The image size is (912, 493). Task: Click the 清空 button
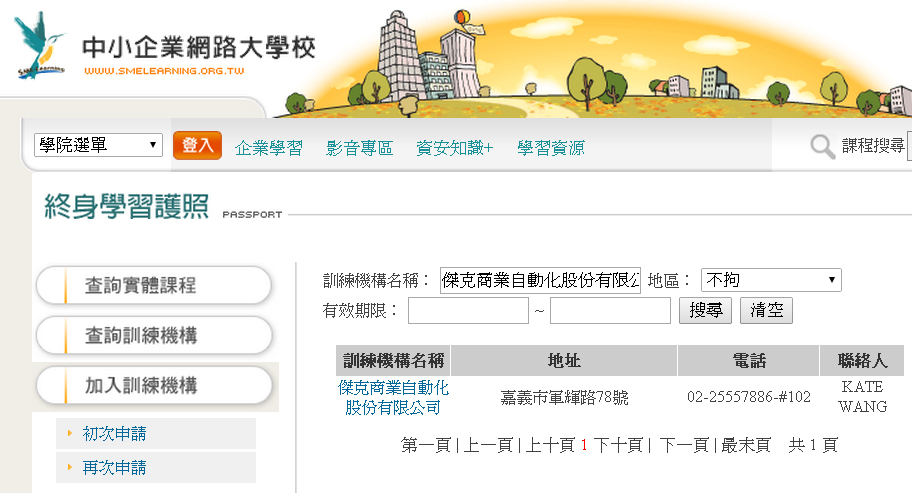[767, 310]
